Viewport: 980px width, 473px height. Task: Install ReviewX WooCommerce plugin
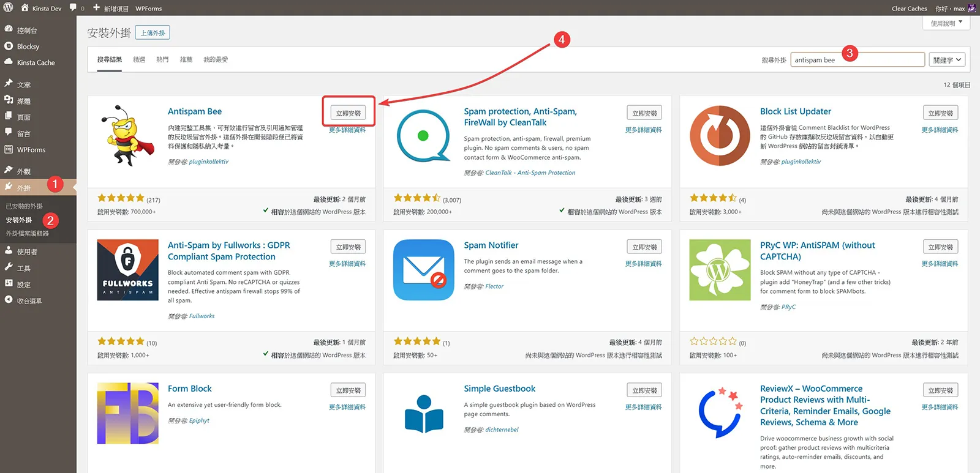940,390
